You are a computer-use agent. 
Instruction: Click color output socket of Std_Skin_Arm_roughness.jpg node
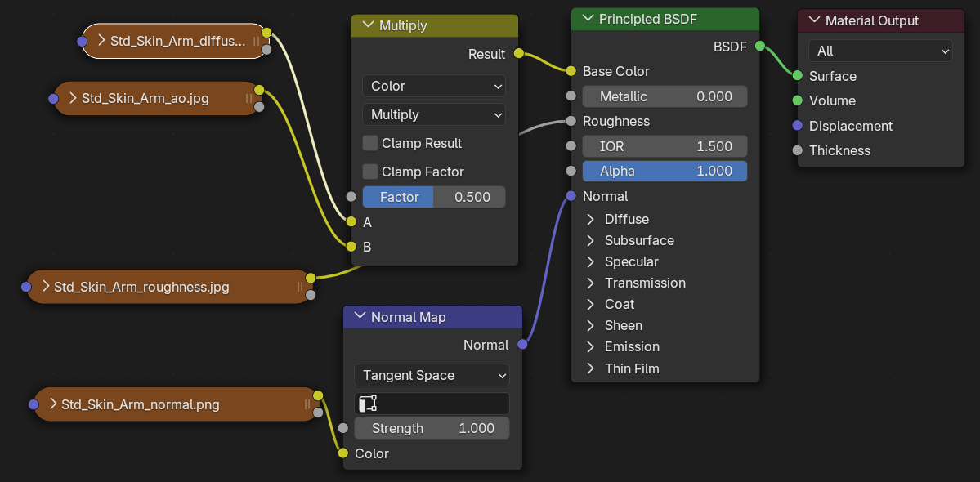pyautogui.click(x=311, y=278)
